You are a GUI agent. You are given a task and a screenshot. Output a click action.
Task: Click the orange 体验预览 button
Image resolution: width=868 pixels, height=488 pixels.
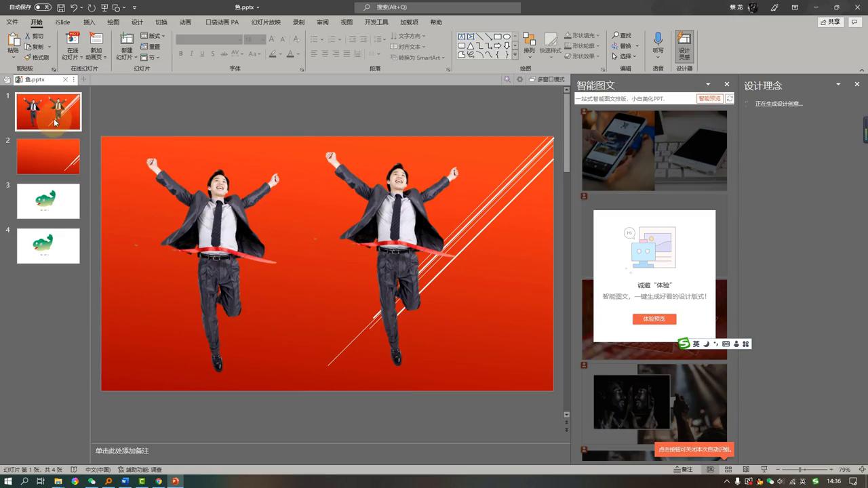[x=654, y=319]
